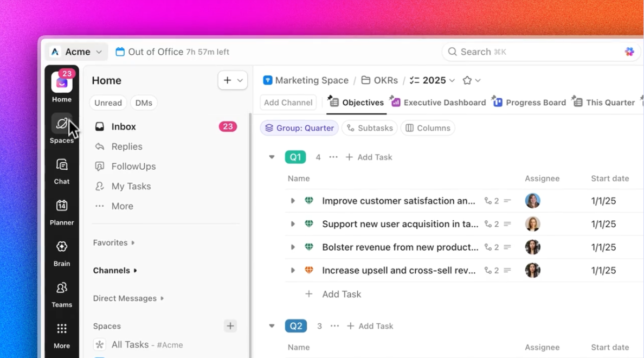Image resolution: width=644 pixels, height=358 pixels.
Task: Expand the Channels section
Action: coord(115,270)
